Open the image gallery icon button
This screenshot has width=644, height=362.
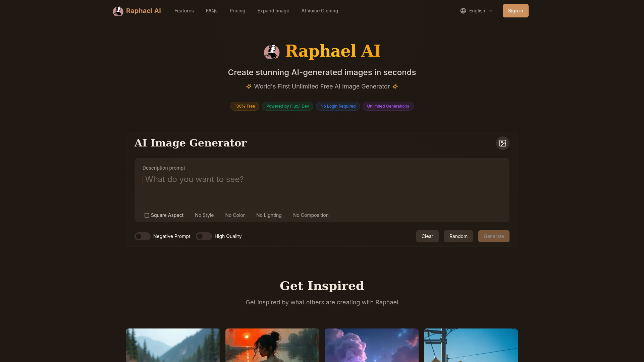pyautogui.click(x=502, y=143)
